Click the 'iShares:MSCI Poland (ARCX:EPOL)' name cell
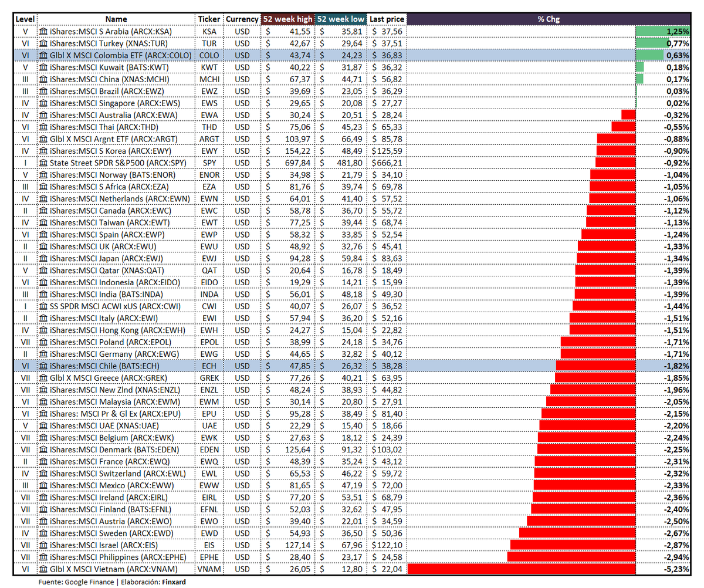This screenshot has width=704, height=588. click(116, 342)
